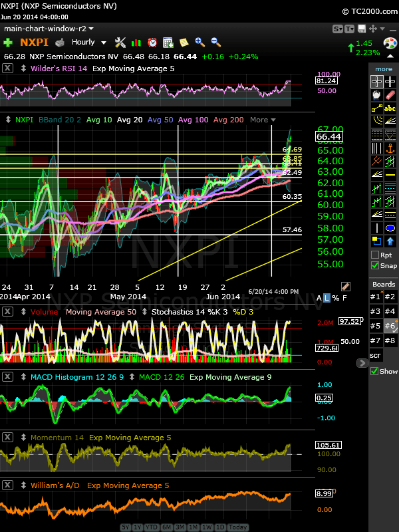The width and height of the screenshot is (399, 532).
Task: Zoom out with the magnifier minus icon
Action: (x=215, y=42)
